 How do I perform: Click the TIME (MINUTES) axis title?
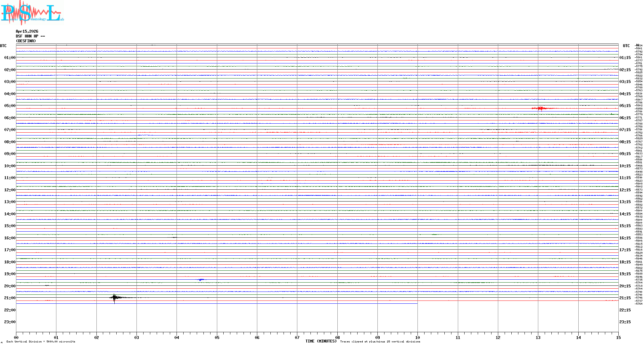(x=321, y=341)
